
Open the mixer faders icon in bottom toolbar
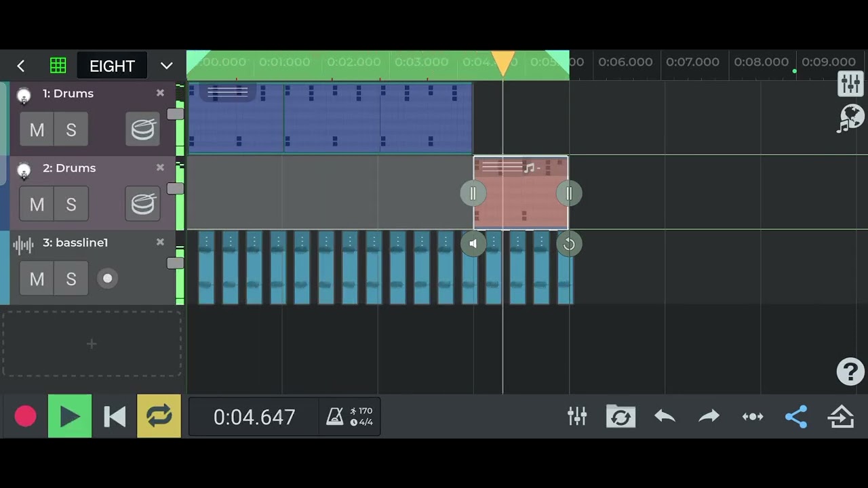click(x=577, y=416)
